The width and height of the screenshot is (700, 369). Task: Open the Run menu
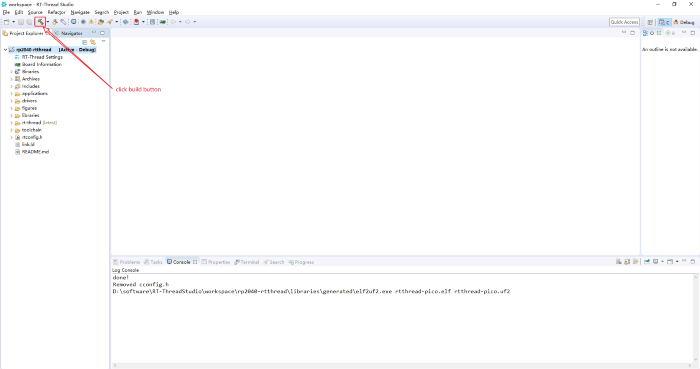[x=138, y=12]
